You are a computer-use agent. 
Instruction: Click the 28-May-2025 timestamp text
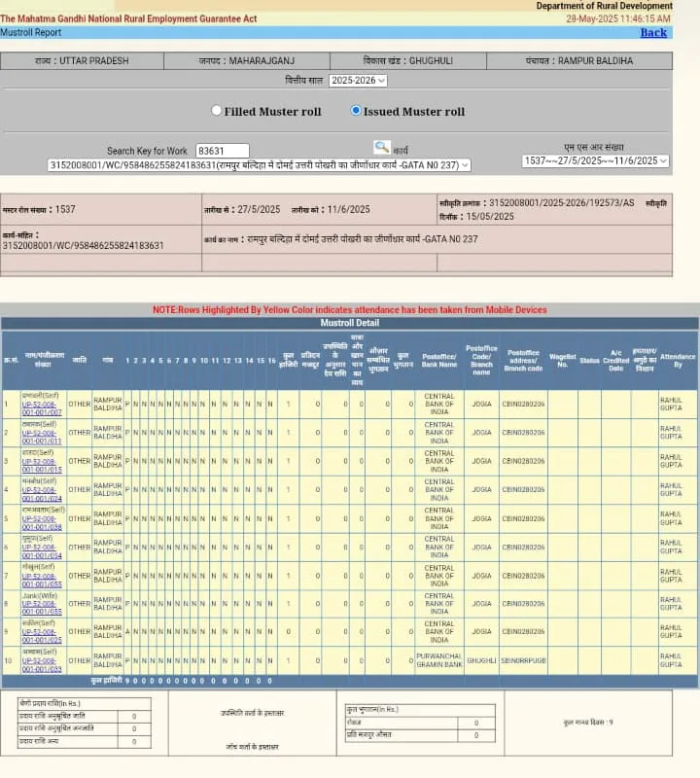618,18
